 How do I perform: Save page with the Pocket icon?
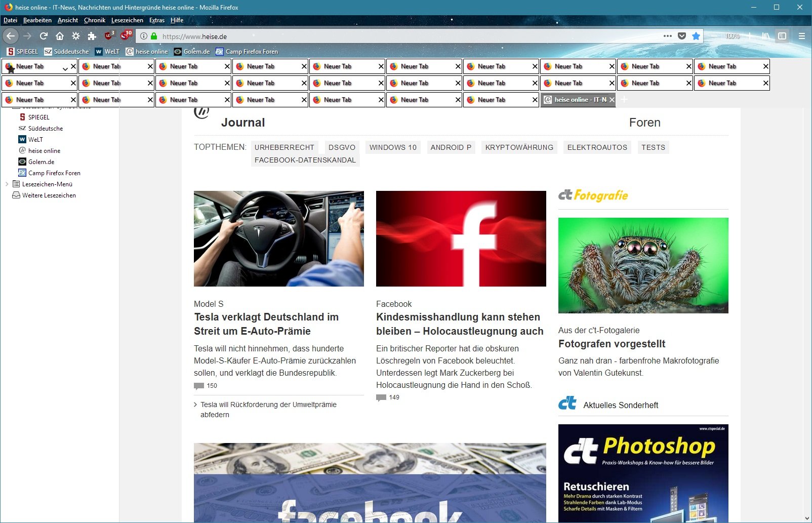click(x=682, y=36)
